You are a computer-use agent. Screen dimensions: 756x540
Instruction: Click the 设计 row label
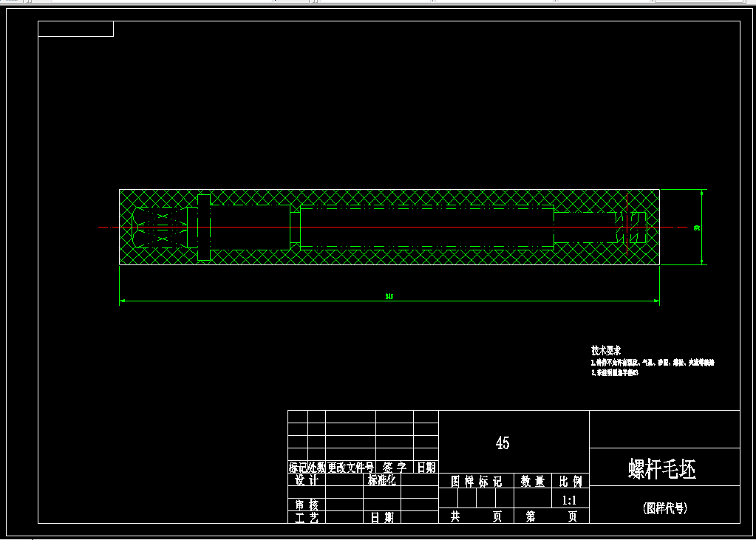[307, 481]
